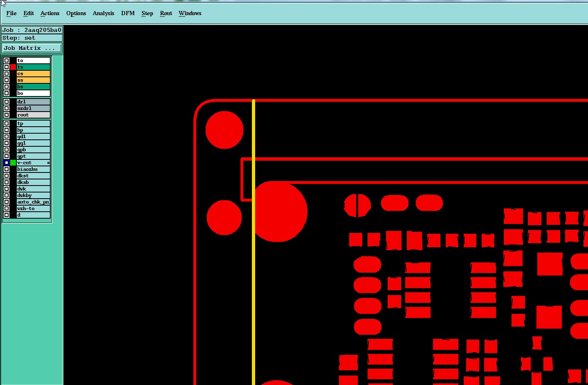588x385 pixels.
Task: Open the Edit menu
Action: pyautogui.click(x=29, y=13)
